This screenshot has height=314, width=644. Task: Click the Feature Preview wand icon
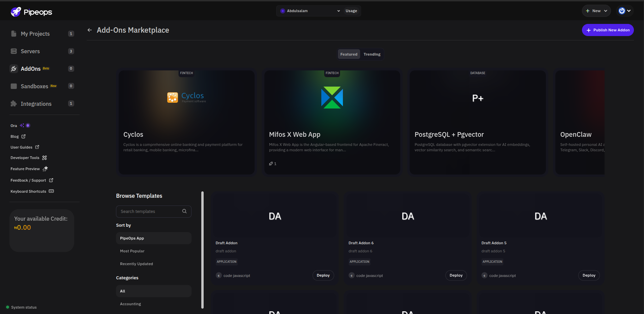(45, 169)
